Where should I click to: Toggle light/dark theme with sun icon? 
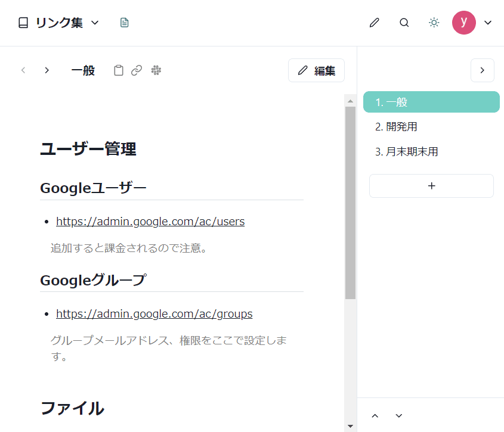coord(434,23)
